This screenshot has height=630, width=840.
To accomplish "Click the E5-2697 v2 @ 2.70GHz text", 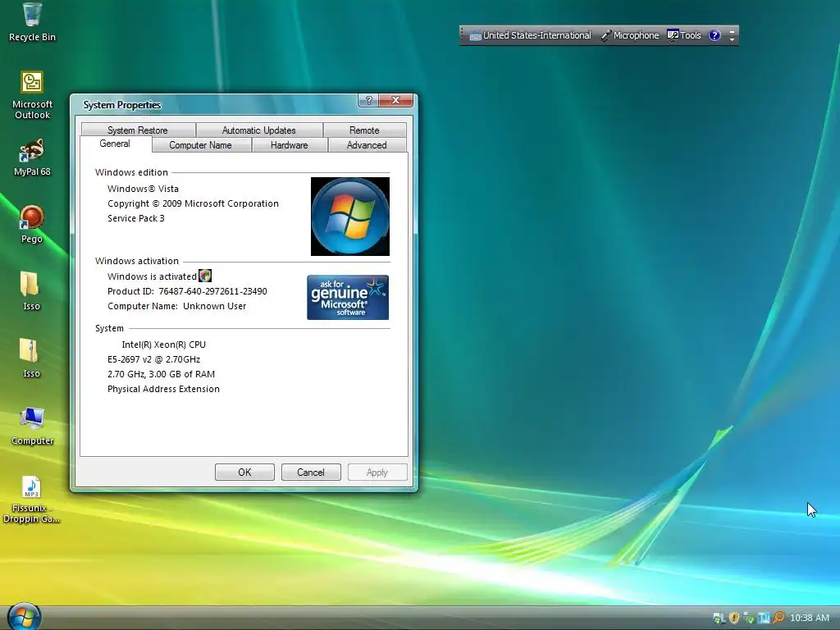I will pos(153,359).
